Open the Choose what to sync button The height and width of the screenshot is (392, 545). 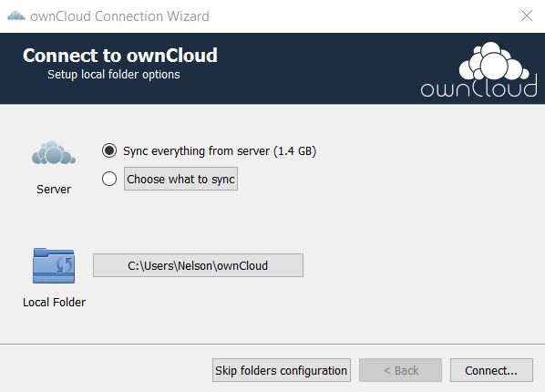(x=180, y=179)
